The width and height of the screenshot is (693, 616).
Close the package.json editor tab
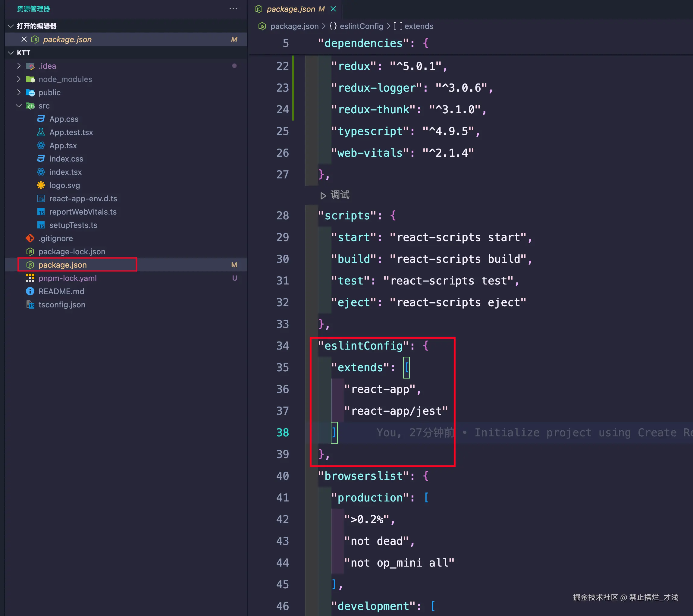pos(333,9)
